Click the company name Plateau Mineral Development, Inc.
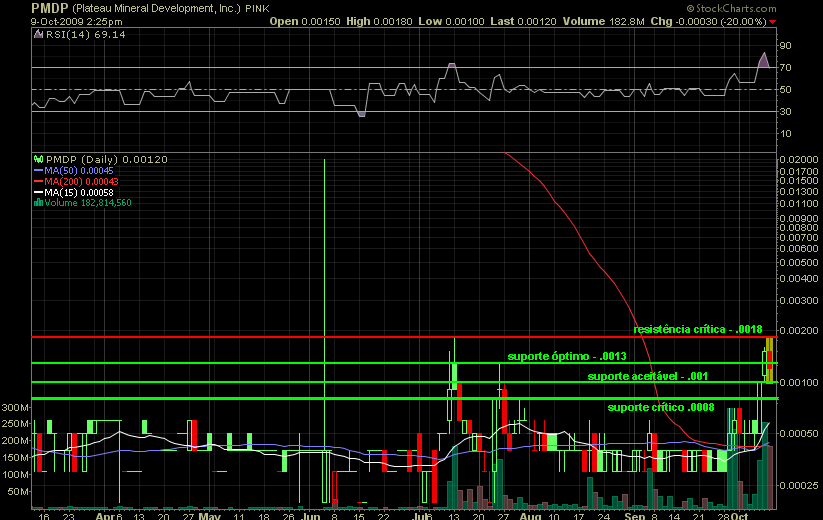823x520 pixels. (x=156, y=8)
